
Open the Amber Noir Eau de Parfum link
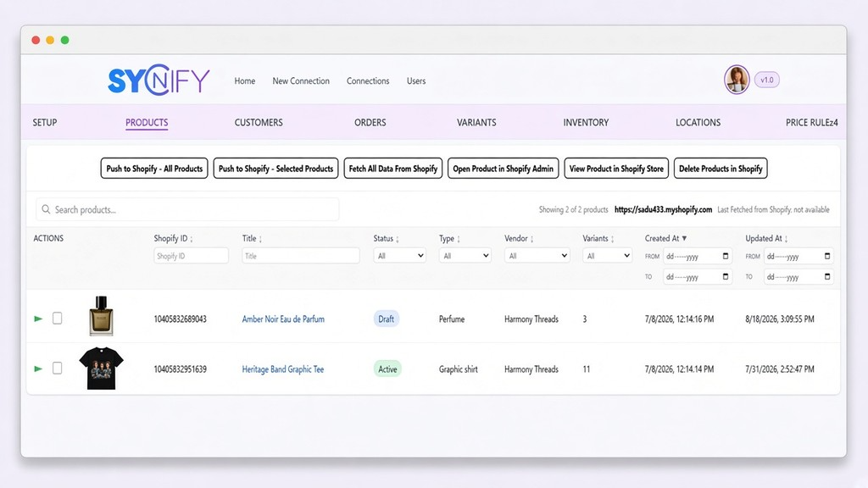pos(283,319)
